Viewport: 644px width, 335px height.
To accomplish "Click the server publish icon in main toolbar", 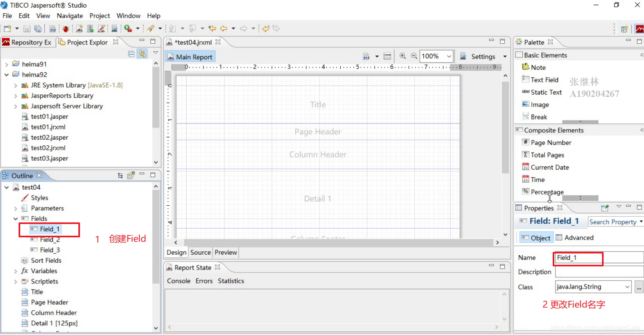I will pyautogui.click(x=114, y=29).
